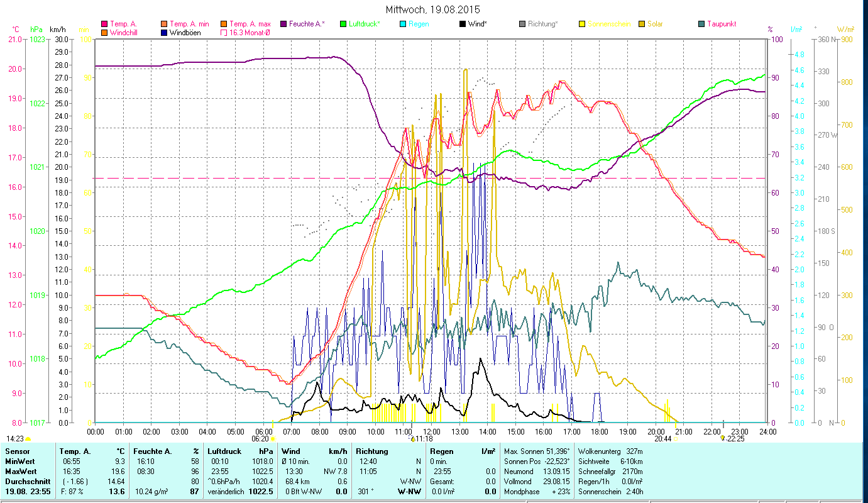Click the purple Feuchte A.* legend swatch
The width and height of the screenshot is (868, 503).
pos(284,25)
